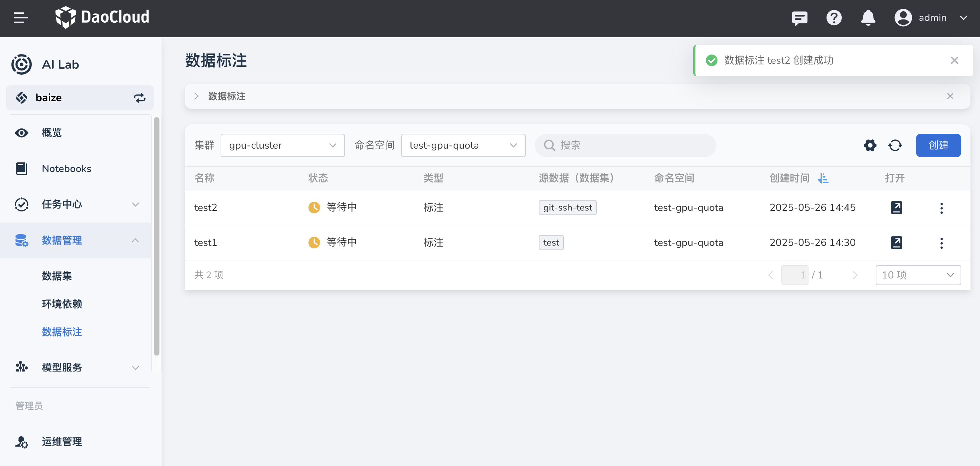Click the git-ssh-test dataset tag

click(x=567, y=207)
